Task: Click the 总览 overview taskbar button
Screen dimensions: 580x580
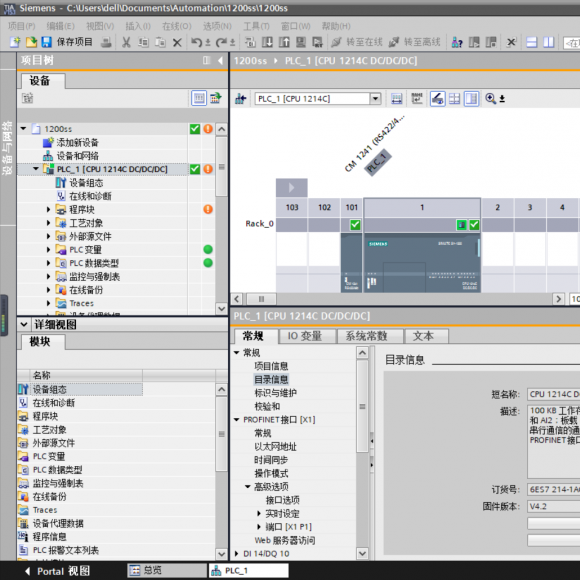Action: [167, 570]
